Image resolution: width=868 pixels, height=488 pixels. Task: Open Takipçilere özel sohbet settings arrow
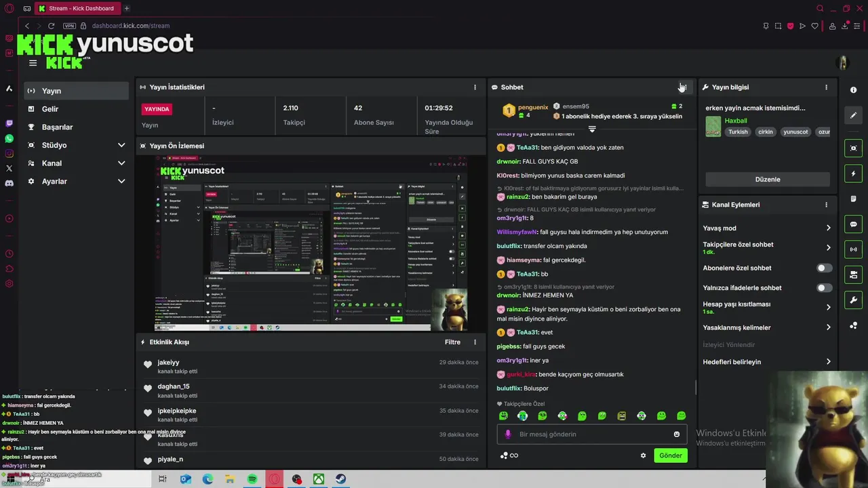(828, 248)
